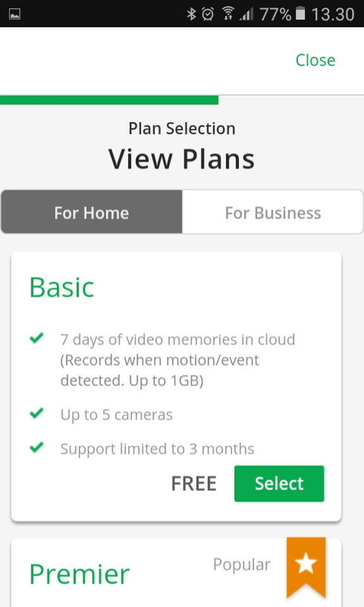Tap the FREE price label
The width and height of the screenshot is (364, 607).
(x=194, y=484)
